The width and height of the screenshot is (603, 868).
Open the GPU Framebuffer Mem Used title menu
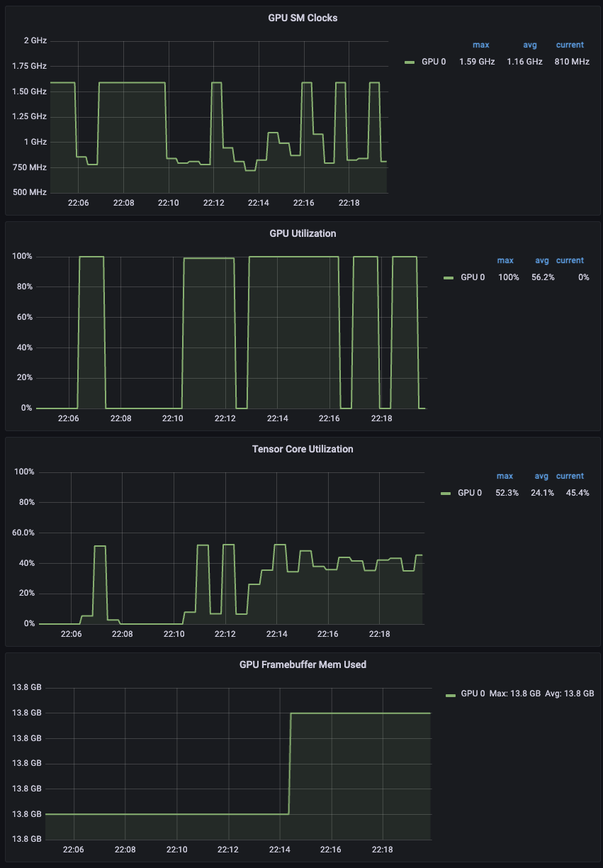tap(303, 664)
